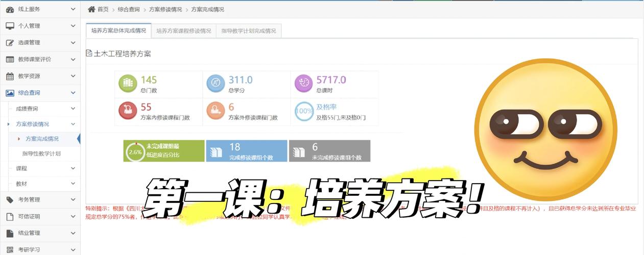Screen dimensions: 644x255
Task: Click 方案完成情况 breadcrumb text
Action: (x=207, y=9)
